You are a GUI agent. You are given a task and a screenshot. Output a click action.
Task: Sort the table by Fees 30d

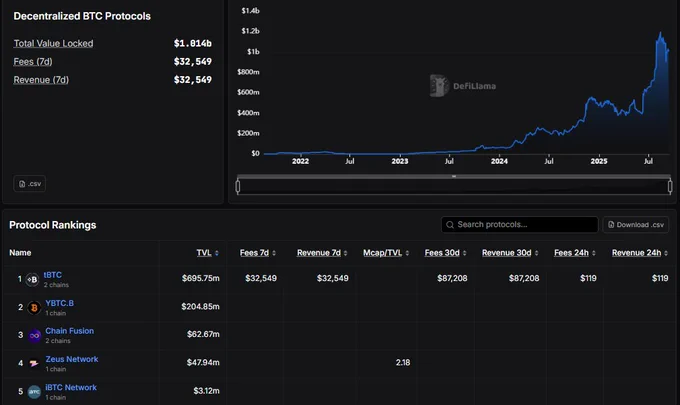coord(445,253)
